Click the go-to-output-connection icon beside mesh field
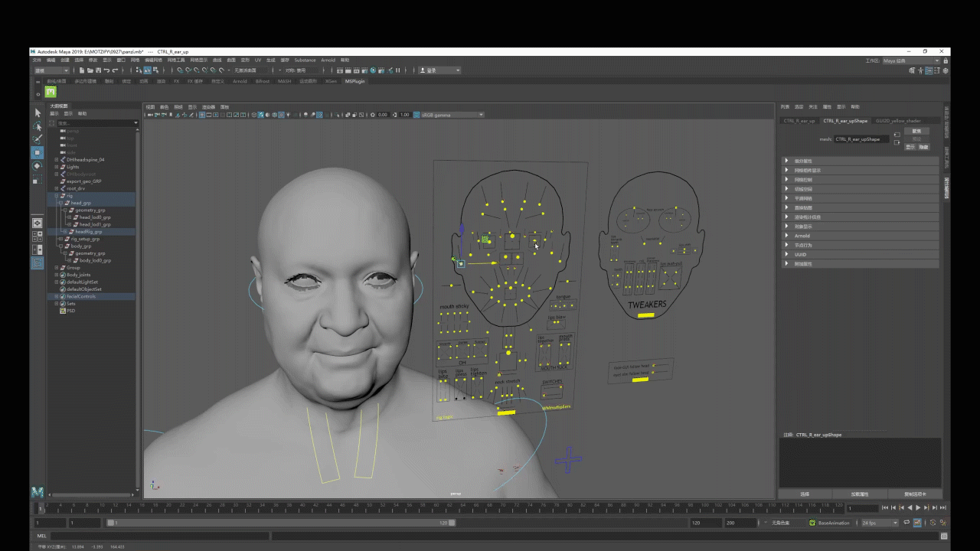The image size is (980, 551). (x=897, y=142)
